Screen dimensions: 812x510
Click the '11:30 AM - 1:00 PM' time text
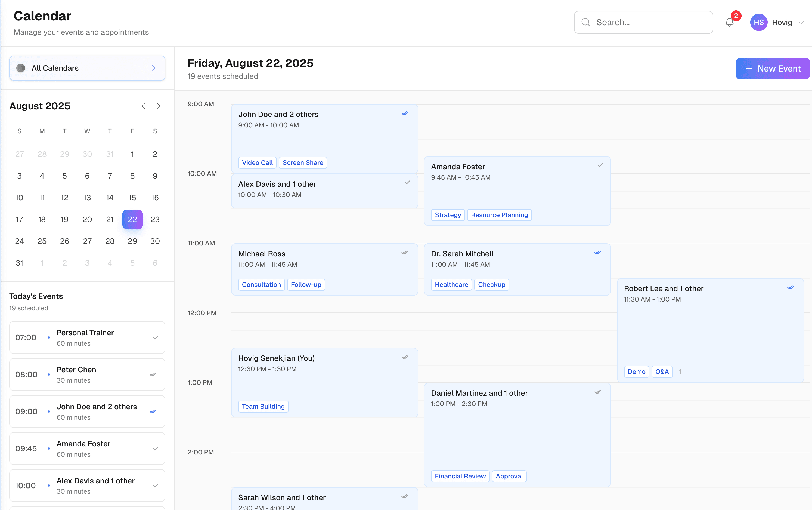click(652, 299)
